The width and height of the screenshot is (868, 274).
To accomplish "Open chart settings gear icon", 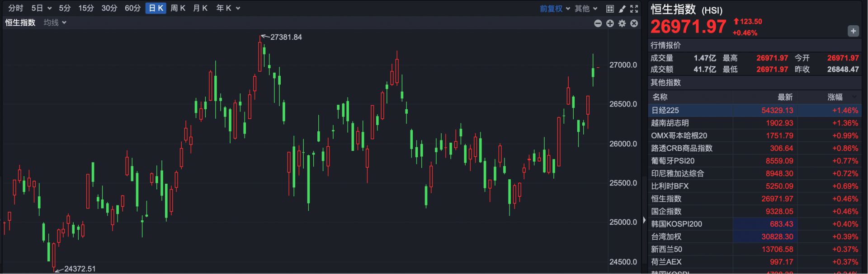I will (622, 23).
